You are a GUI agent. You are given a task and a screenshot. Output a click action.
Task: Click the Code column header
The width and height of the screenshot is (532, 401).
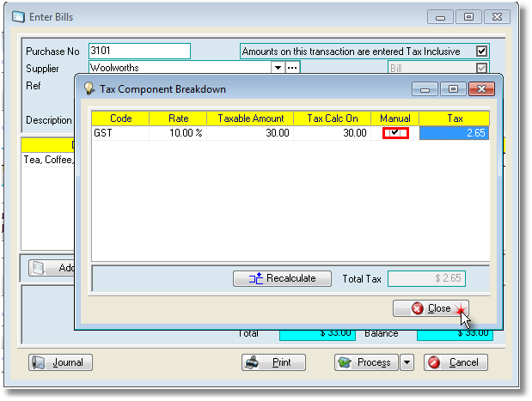[120, 118]
